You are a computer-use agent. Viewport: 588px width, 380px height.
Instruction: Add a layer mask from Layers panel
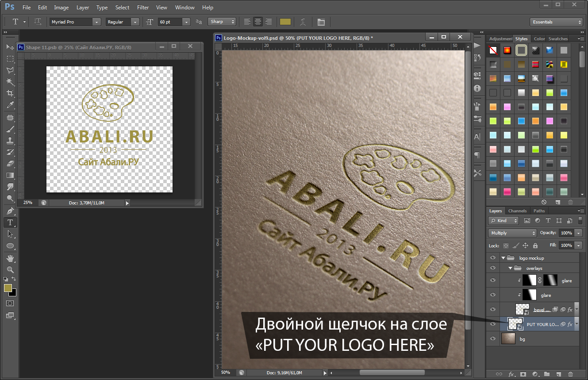pyautogui.click(x=523, y=374)
